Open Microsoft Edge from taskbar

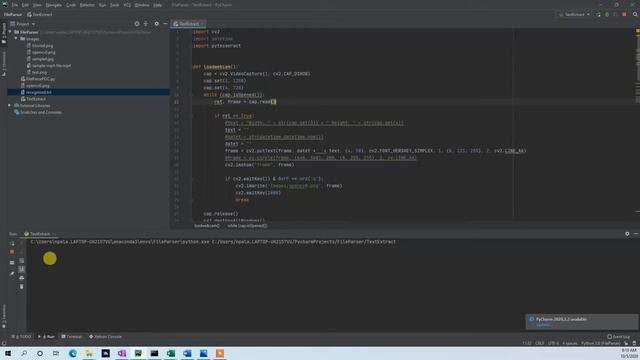(73, 353)
